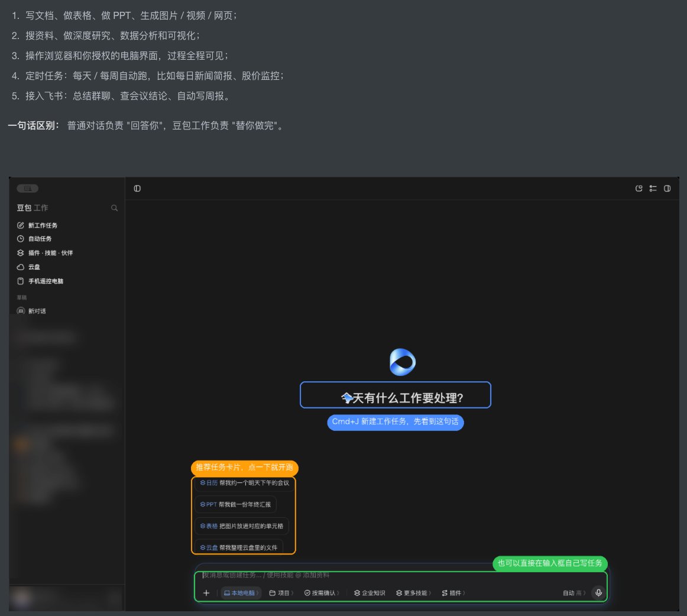Open search in the 豆包 sidebar

114,208
